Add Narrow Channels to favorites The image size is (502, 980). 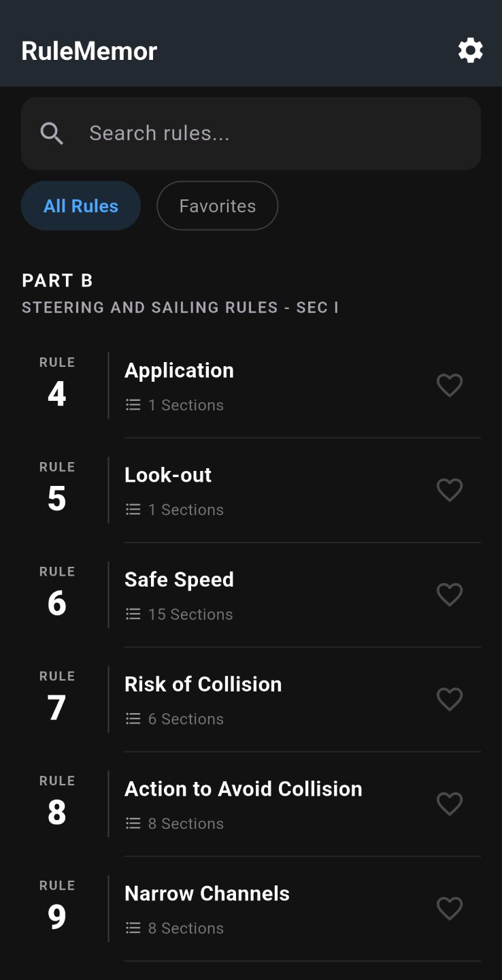450,909
